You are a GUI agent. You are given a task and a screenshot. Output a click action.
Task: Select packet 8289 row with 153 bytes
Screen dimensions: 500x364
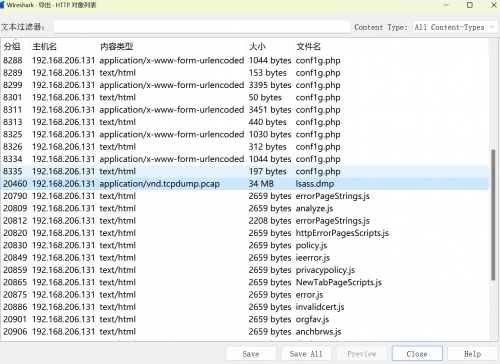[245, 73]
